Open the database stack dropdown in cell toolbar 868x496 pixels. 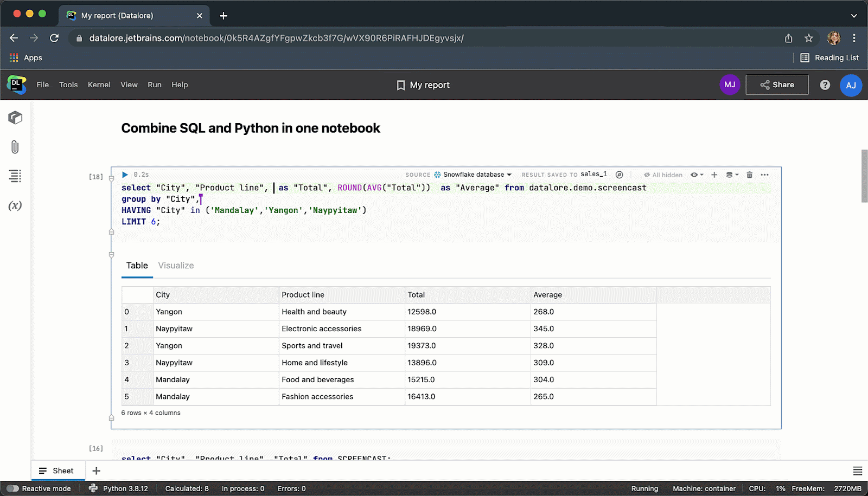tap(732, 175)
